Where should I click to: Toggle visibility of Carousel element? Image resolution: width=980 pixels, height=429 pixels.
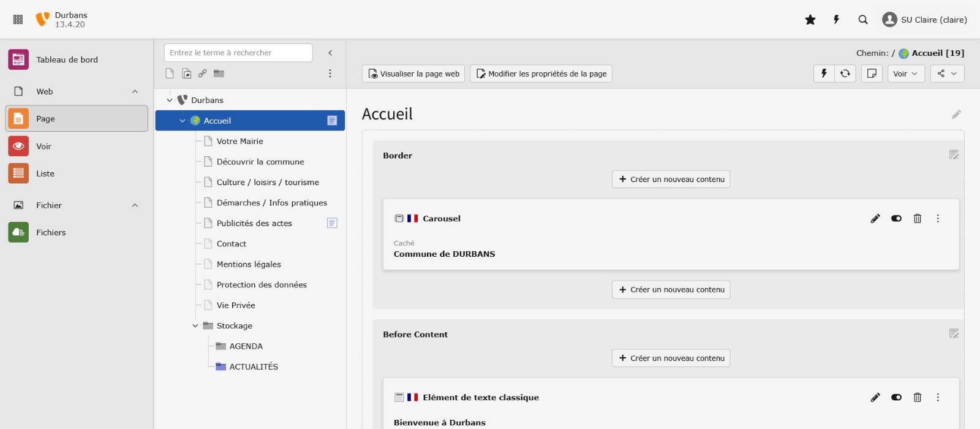pos(896,218)
